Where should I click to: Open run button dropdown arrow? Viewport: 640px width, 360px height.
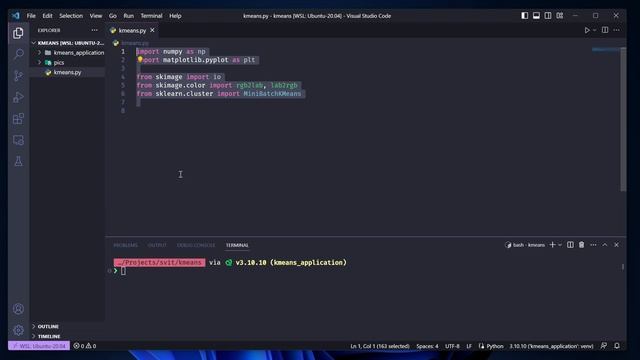pos(594,30)
